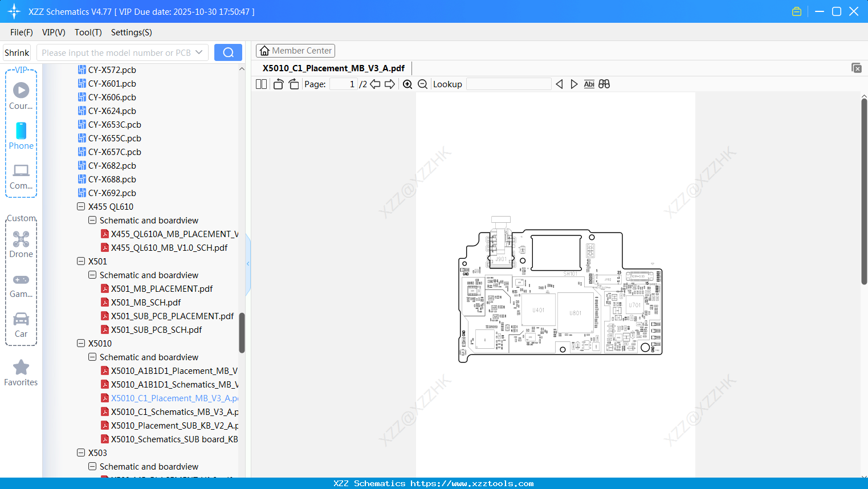Go to the next page with the forward arrow
The image size is (868, 489).
[x=390, y=84]
